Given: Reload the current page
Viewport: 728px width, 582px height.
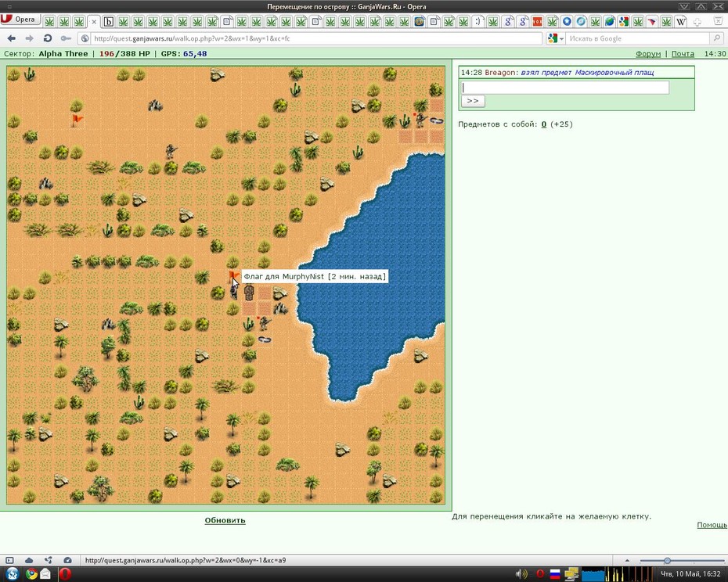Looking at the screenshot, I should pyautogui.click(x=47, y=38).
